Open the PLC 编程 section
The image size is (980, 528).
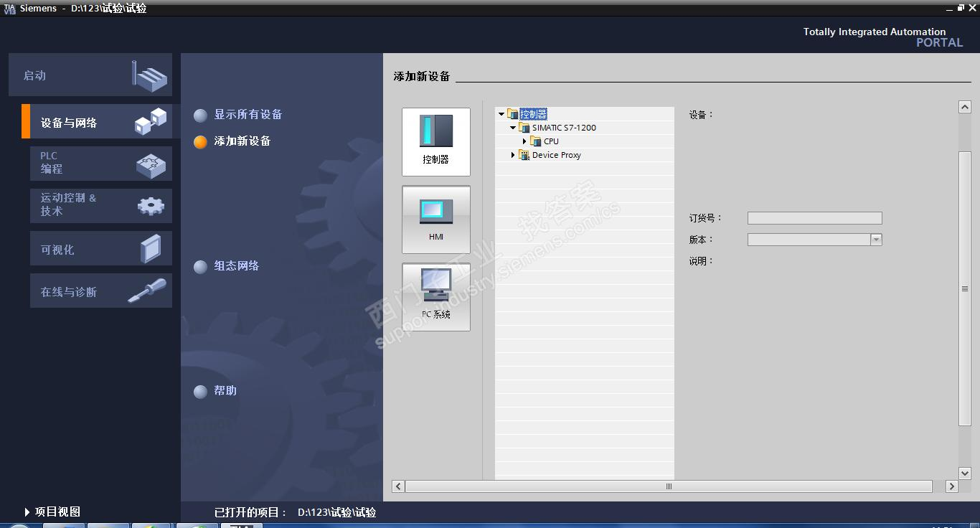tap(101, 164)
